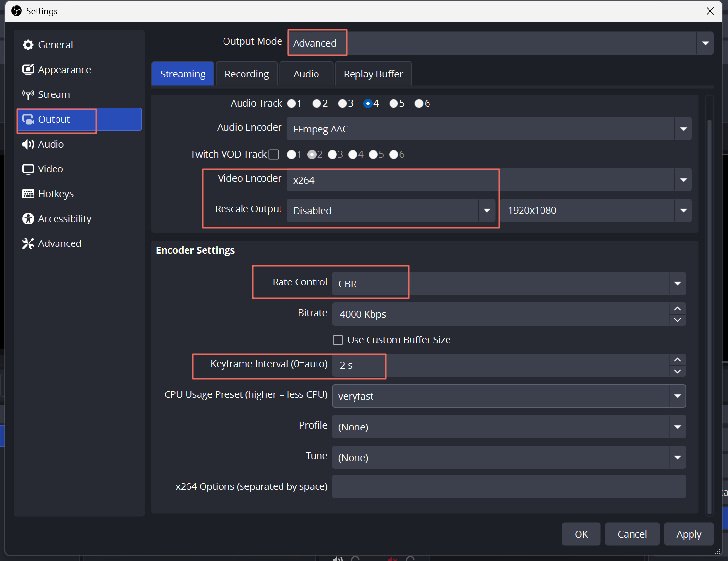Click the x264 Options text field
This screenshot has height=561, width=728.
(509, 486)
